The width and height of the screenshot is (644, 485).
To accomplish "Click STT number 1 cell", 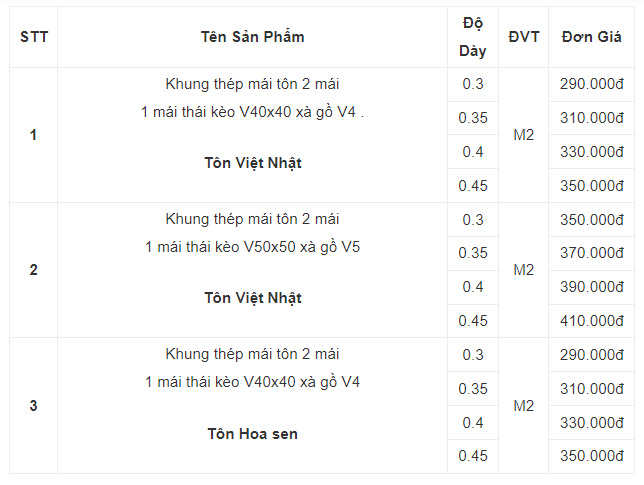I will [x=34, y=135].
